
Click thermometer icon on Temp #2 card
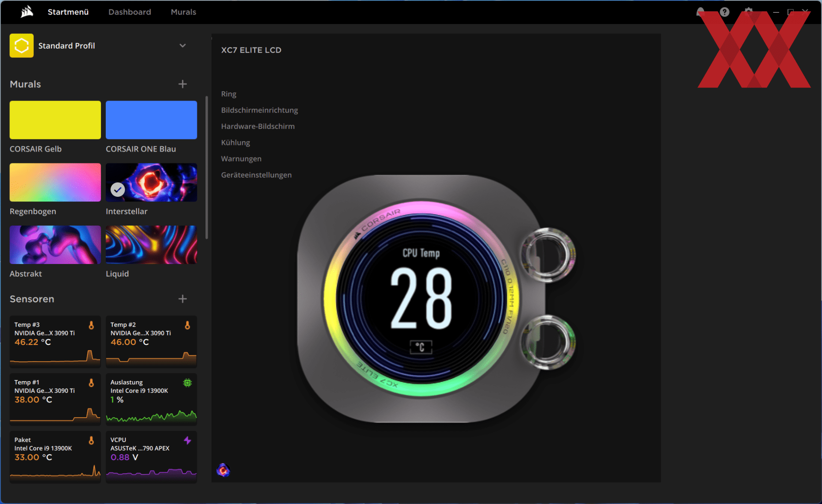[x=187, y=325]
